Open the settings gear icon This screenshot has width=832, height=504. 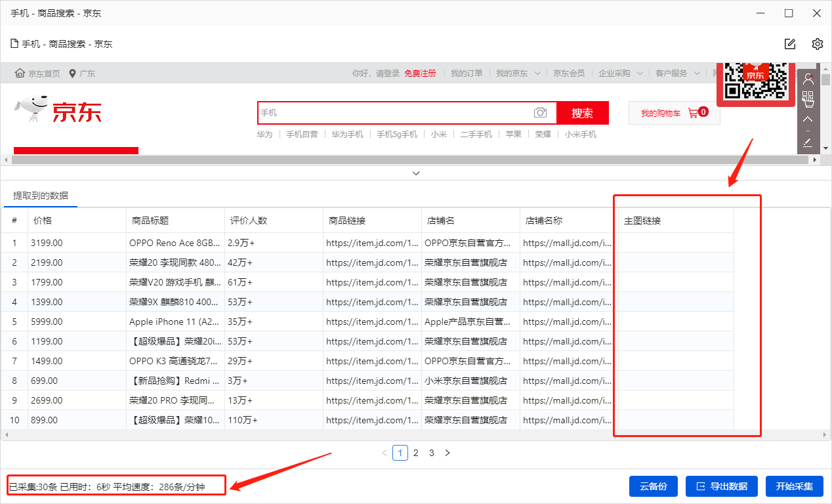817,44
